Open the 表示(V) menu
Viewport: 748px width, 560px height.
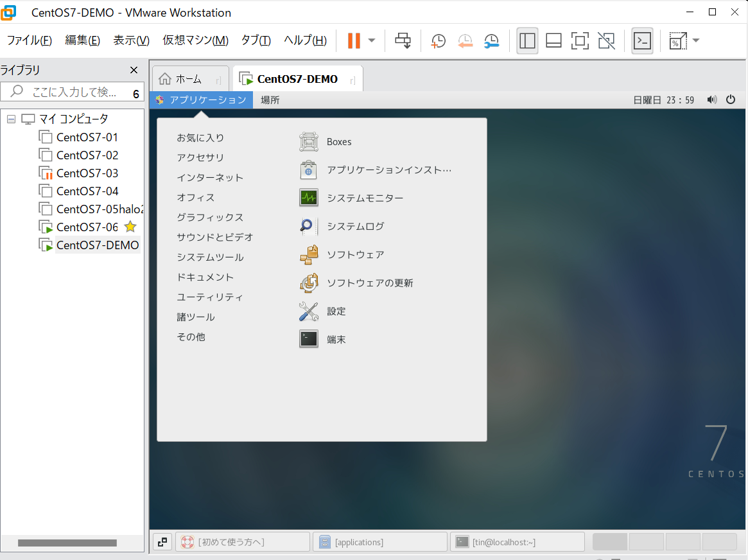131,40
